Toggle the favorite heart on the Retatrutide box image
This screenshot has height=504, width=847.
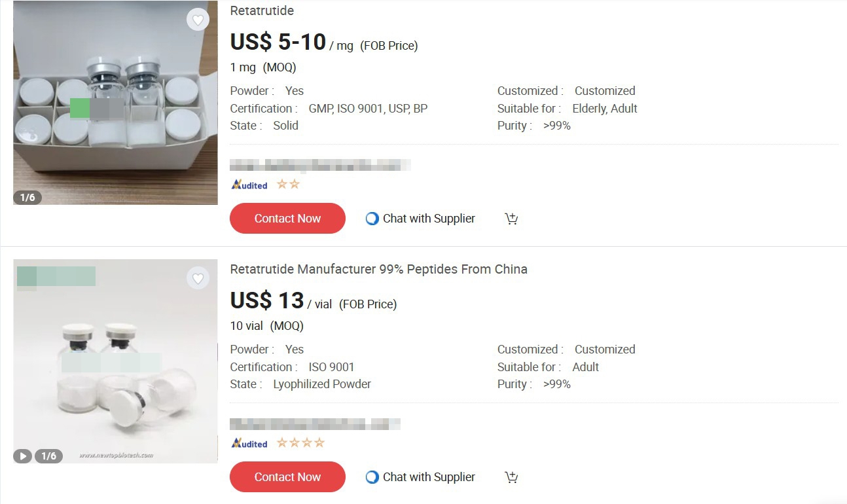(x=198, y=20)
